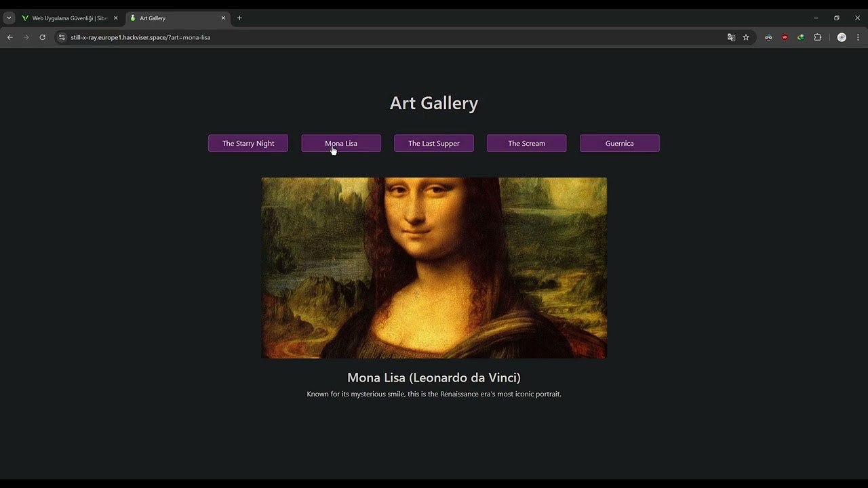Expand the tab search dropdown
The width and height of the screenshot is (868, 488).
(9, 18)
